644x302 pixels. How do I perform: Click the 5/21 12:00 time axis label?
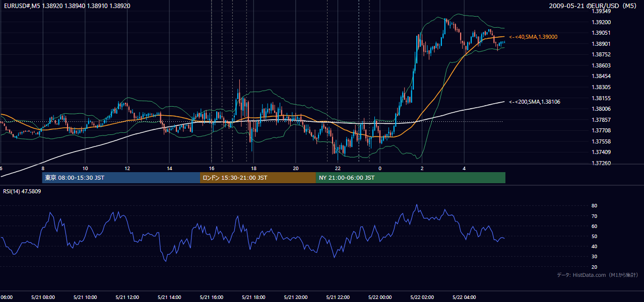[x=127, y=297]
